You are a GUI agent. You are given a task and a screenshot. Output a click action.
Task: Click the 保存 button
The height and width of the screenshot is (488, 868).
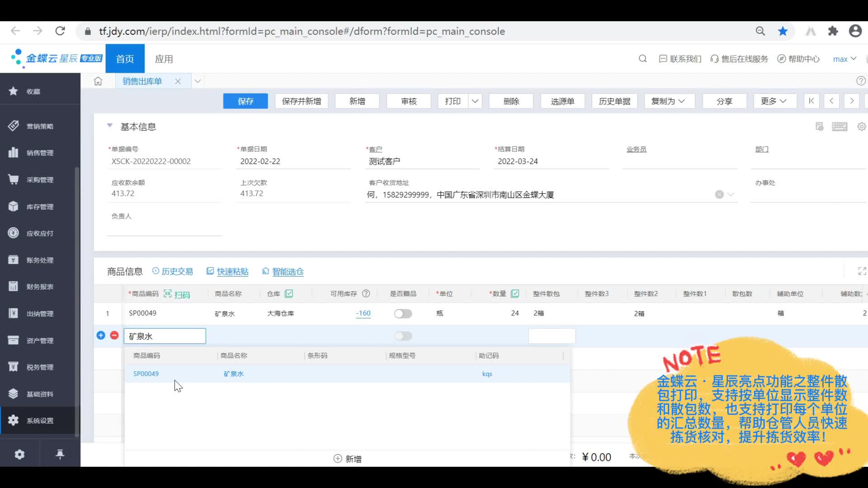pos(245,101)
